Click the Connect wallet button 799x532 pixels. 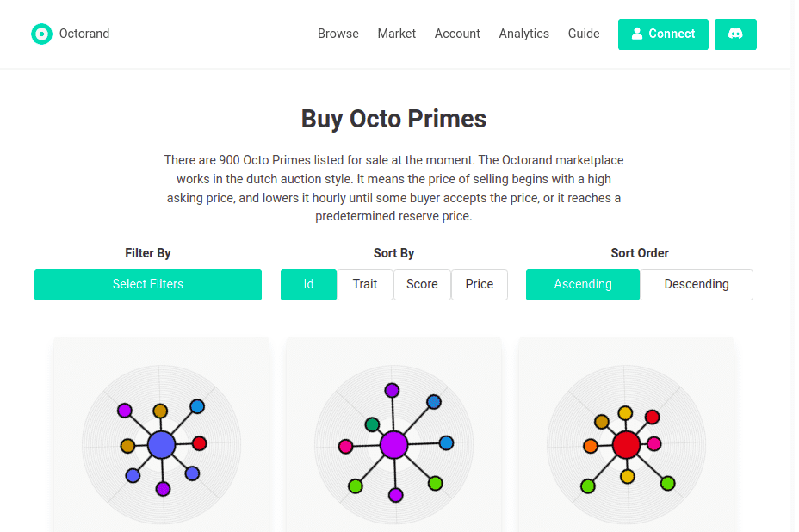pyautogui.click(x=663, y=34)
